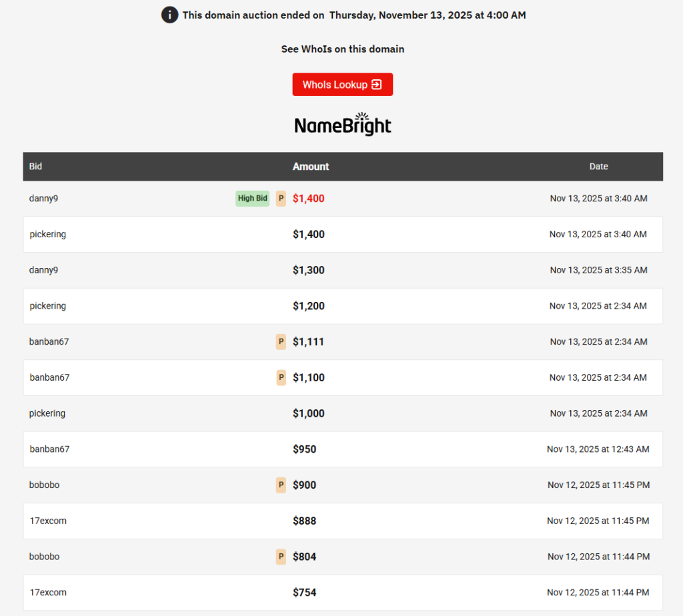Click the red $1,400 winning bid amount

[x=309, y=199]
